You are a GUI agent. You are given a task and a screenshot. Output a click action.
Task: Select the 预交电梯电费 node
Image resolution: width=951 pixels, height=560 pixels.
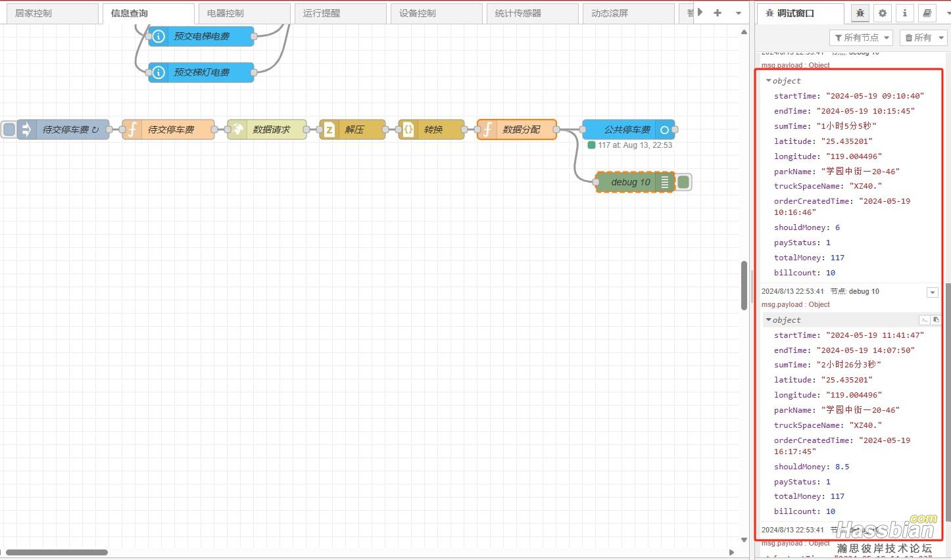(201, 36)
